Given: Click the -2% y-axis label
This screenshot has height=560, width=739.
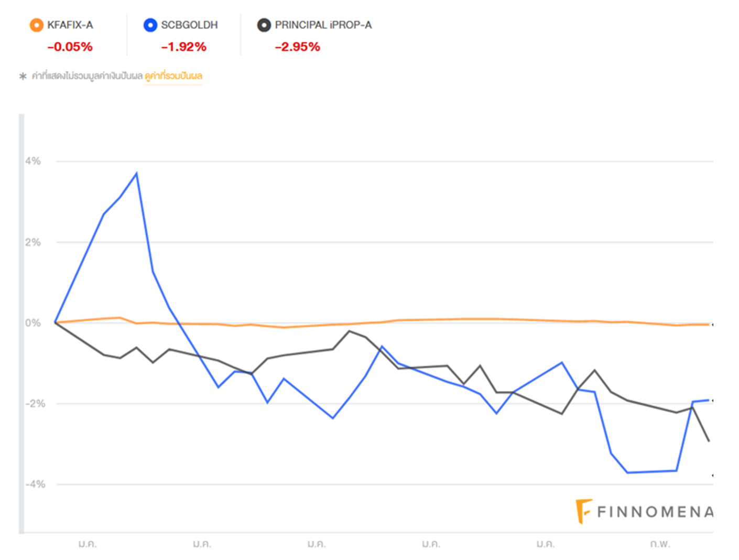Looking at the screenshot, I should point(35,403).
